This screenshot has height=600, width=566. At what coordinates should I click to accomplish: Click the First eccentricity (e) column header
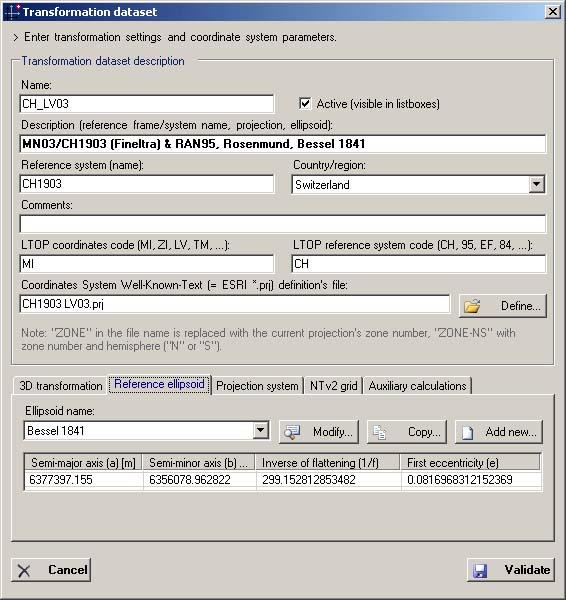[470, 463]
